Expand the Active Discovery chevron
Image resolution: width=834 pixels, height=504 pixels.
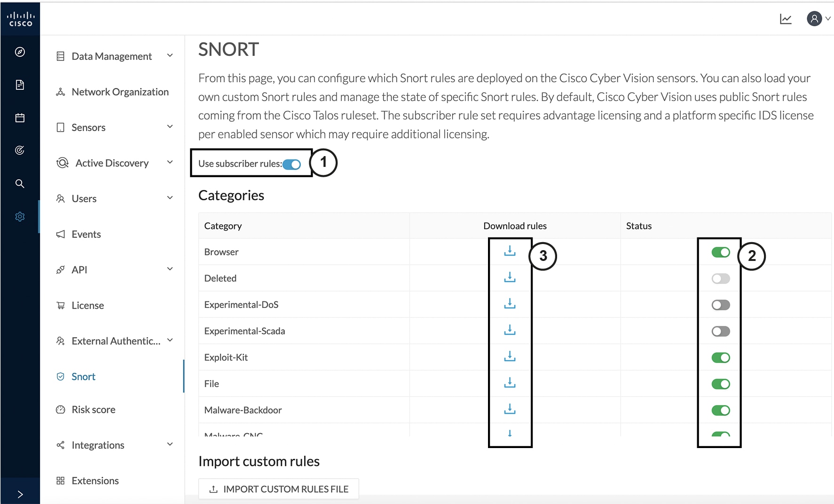click(x=170, y=162)
